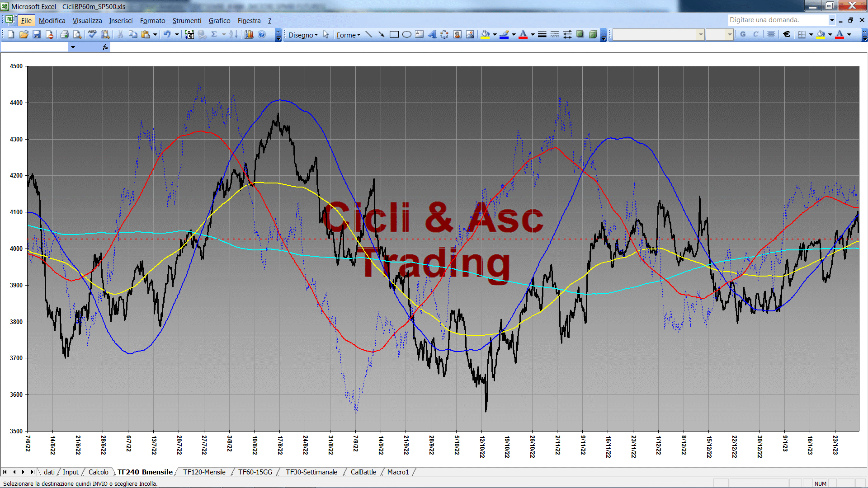868x488 pixels.
Task: Expand the Paste options arrow
Action: pos(155,34)
